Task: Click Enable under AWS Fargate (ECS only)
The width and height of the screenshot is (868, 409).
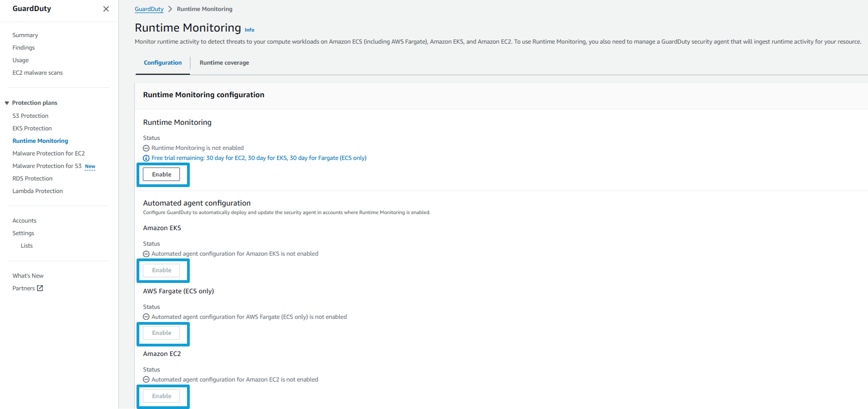Action: pos(161,333)
